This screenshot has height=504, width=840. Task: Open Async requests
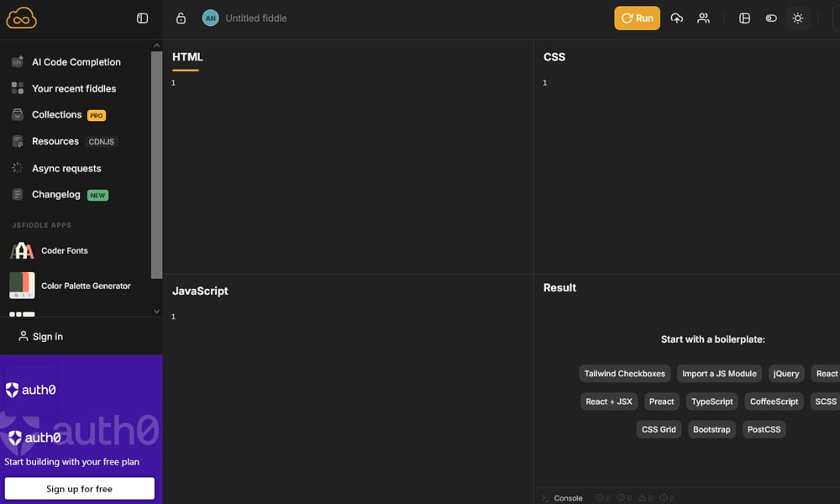(x=66, y=168)
